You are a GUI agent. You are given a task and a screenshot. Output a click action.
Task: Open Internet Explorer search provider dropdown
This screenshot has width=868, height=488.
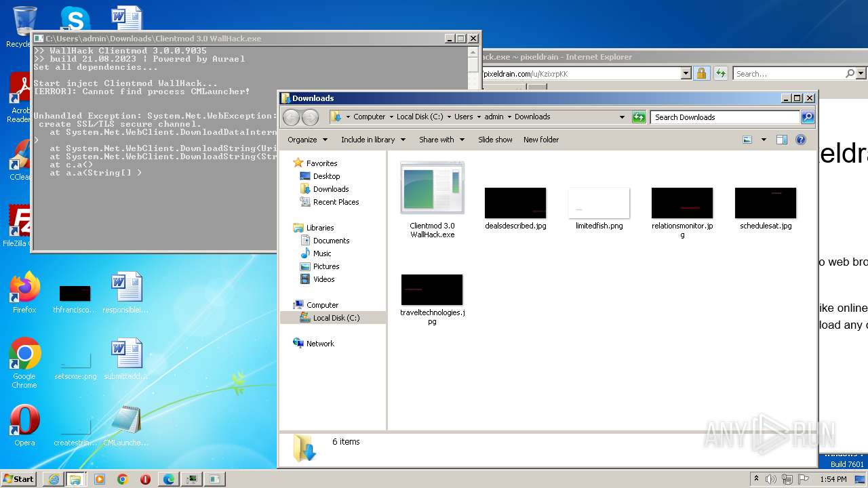pyautogui.click(x=861, y=73)
